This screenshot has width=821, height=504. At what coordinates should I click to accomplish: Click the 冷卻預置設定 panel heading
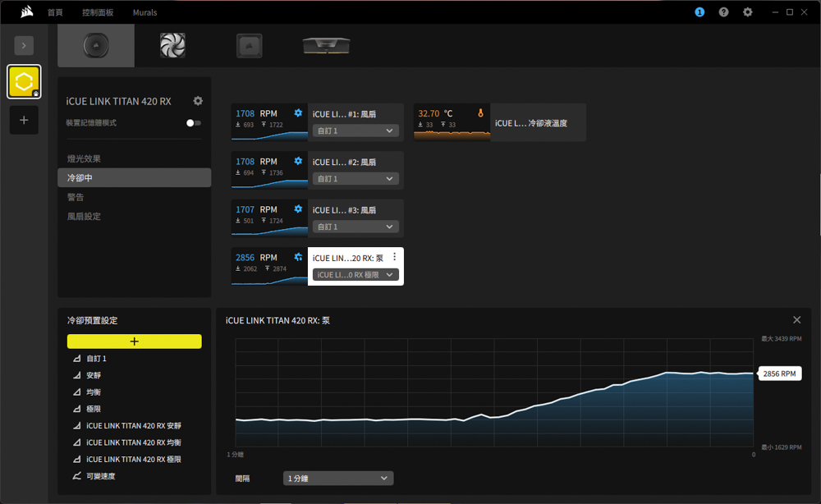[93, 320]
